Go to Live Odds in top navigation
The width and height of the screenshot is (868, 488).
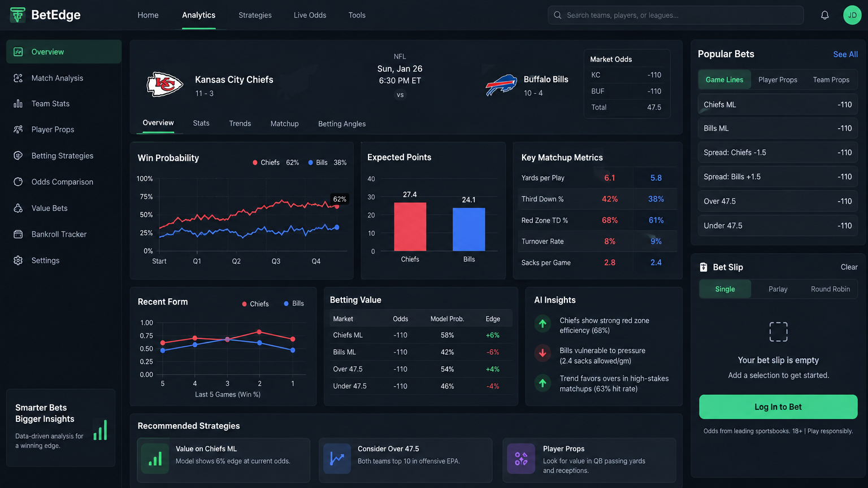click(310, 15)
